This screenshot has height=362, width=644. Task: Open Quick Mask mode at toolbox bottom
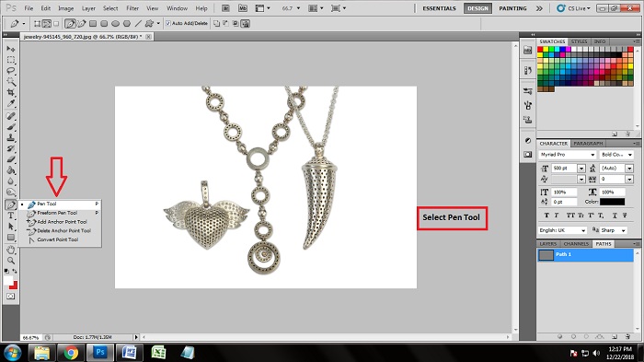[x=11, y=297]
